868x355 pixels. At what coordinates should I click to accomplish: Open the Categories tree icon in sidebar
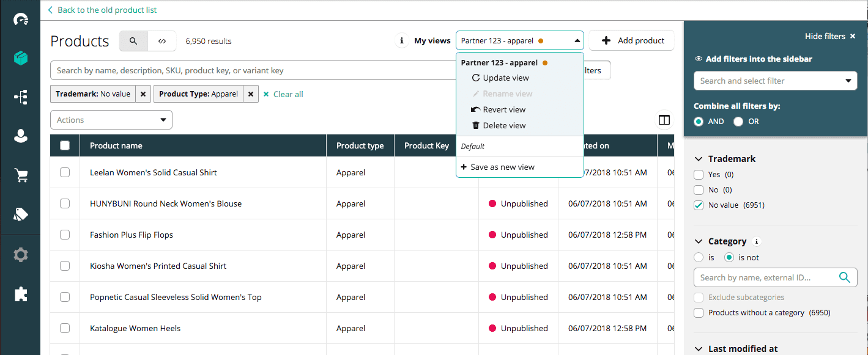tap(21, 97)
